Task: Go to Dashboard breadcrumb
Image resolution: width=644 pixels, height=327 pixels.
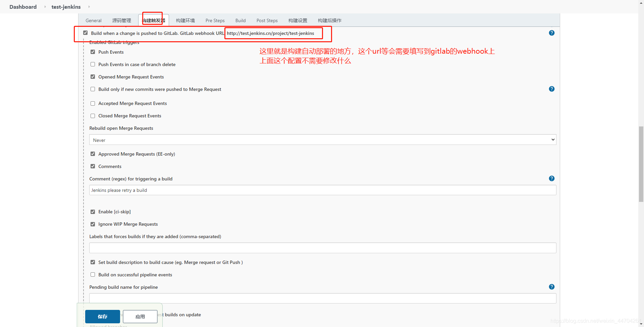Action: [x=23, y=7]
